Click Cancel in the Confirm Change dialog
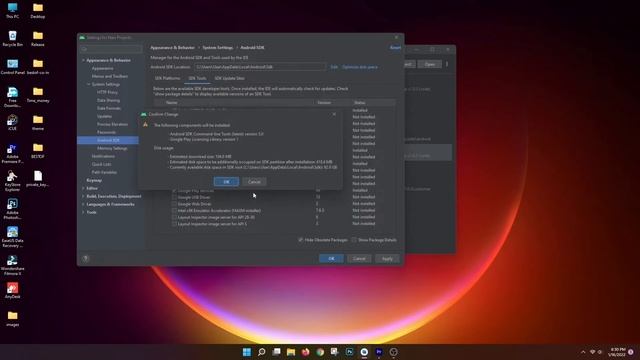This screenshot has height=360, width=640. [254, 182]
